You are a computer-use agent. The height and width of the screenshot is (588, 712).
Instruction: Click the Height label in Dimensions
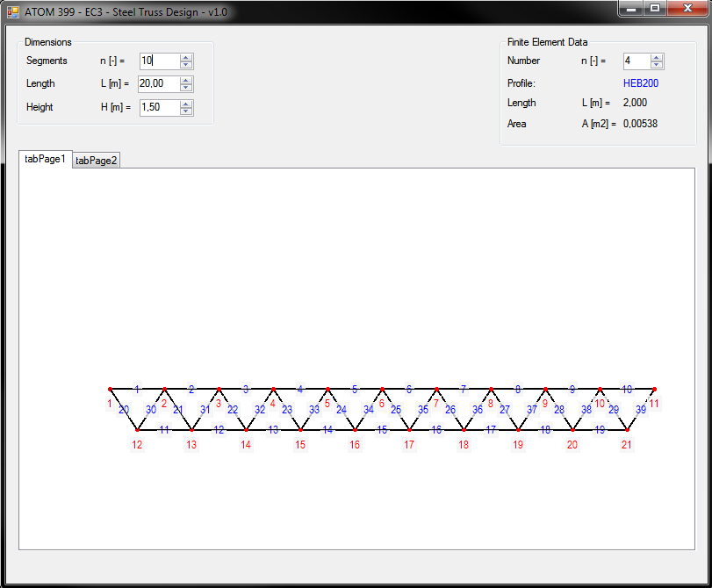[x=40, y=107]
